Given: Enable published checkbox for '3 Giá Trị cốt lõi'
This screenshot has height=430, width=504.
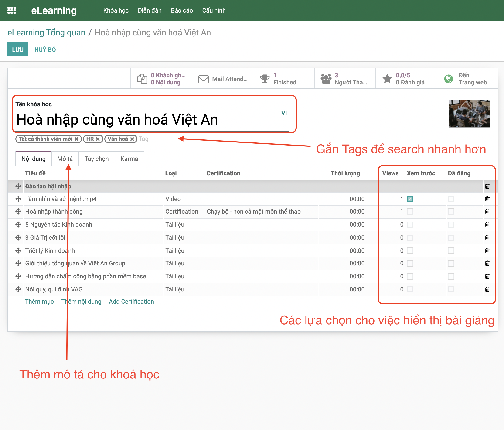Looking at the screenshot, I should (x=451, y=238).
